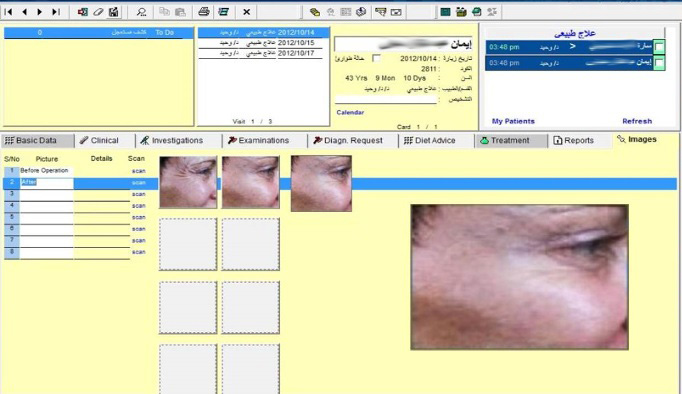
Task: Click the X delete toolbar icon
Action: coord(246,12)
